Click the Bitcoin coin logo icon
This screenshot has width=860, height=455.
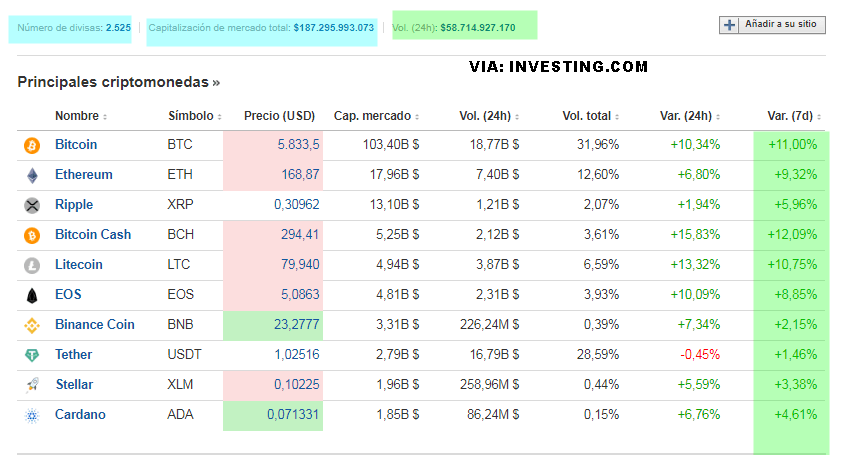click(x=32, y=145)
